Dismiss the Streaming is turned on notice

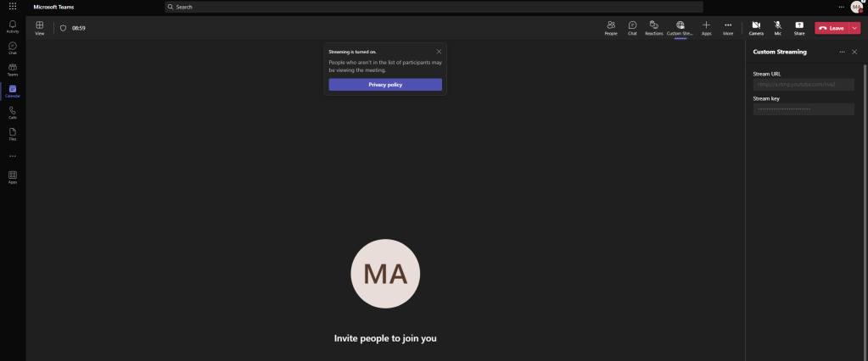pos(439,52)
